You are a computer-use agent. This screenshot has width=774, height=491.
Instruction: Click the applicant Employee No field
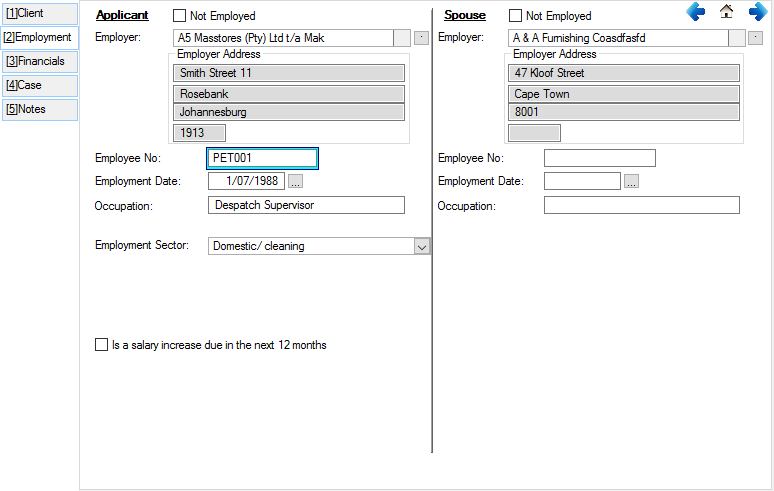pyautogui.click(x=262, y=158)
